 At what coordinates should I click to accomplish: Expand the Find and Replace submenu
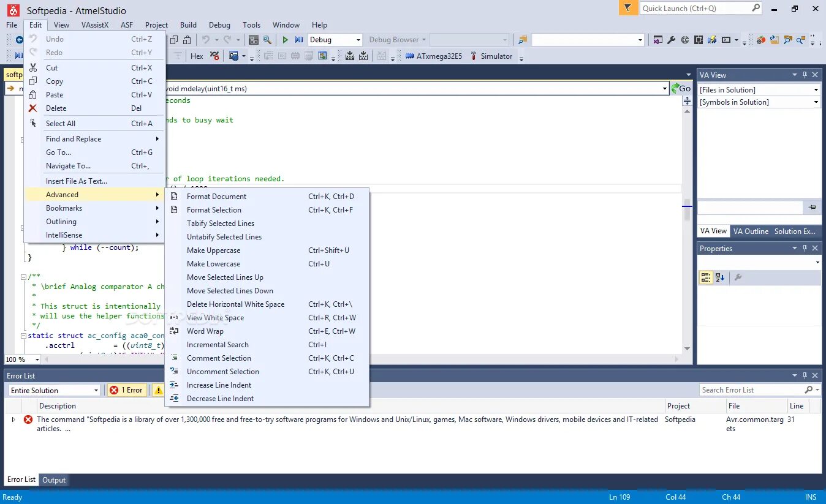pos(94,139)
